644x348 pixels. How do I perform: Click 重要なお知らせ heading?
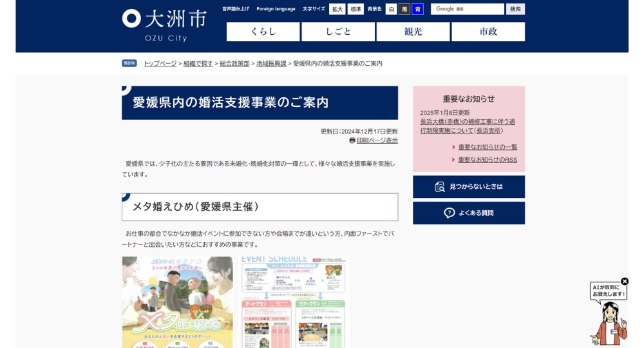tap(469, 99)
